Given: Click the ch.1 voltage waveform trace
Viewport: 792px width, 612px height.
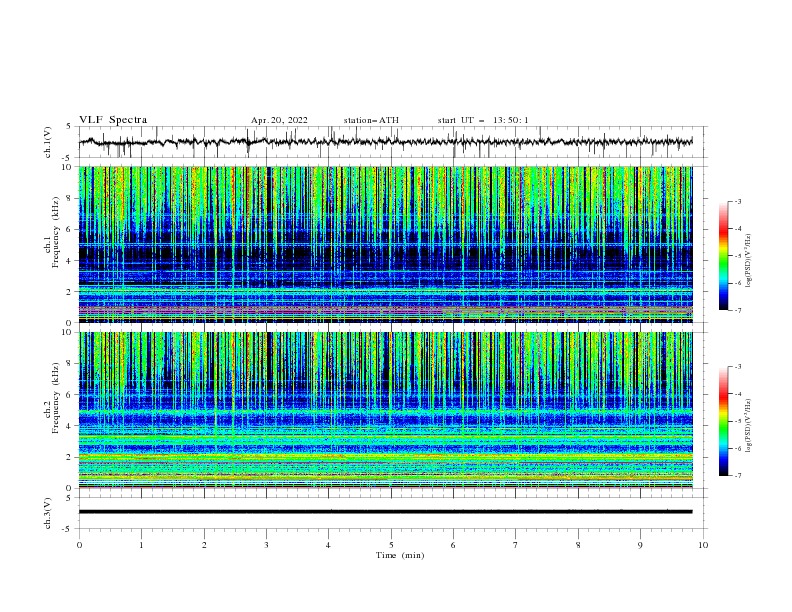Looking at the screenshot, I should [x=385, y=142].
